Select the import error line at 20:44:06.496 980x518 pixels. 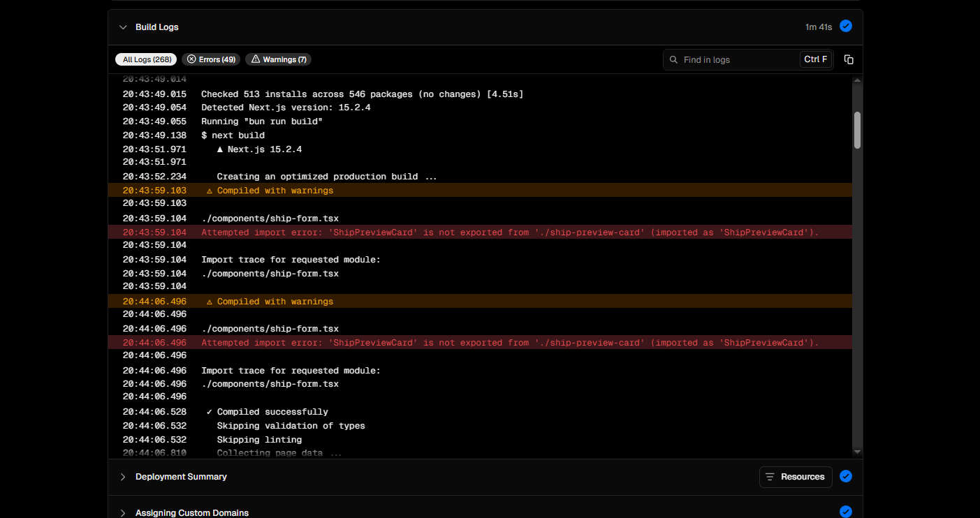coord(480,342)
